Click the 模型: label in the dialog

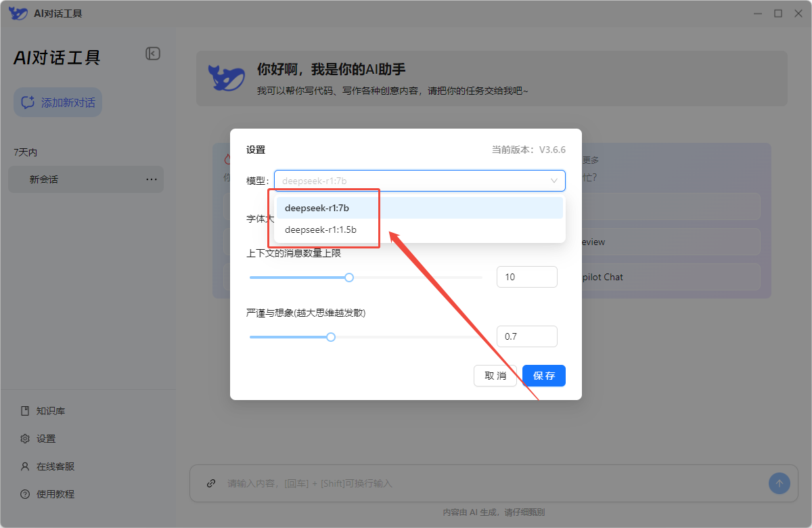click(x=258, y=181)
